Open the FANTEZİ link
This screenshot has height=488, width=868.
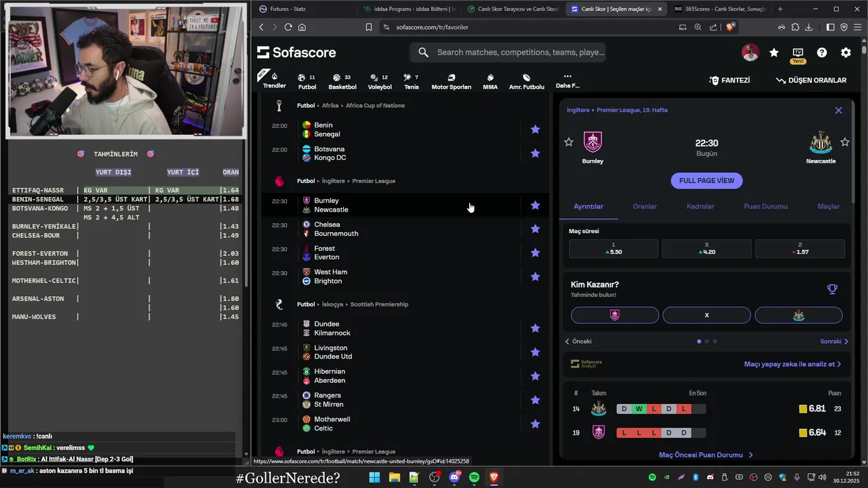point(730,80)
